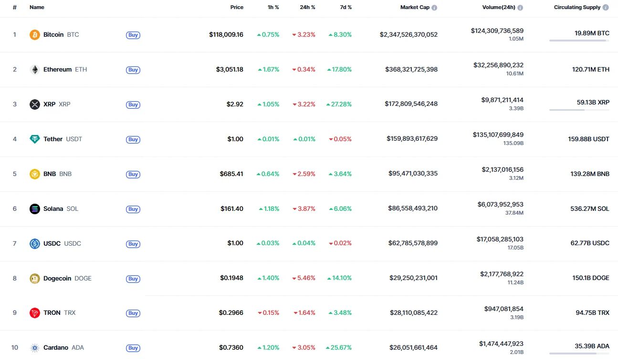Click Buy button for BNB
This screenshot has height=364, width=618.
tap(133, 174)
